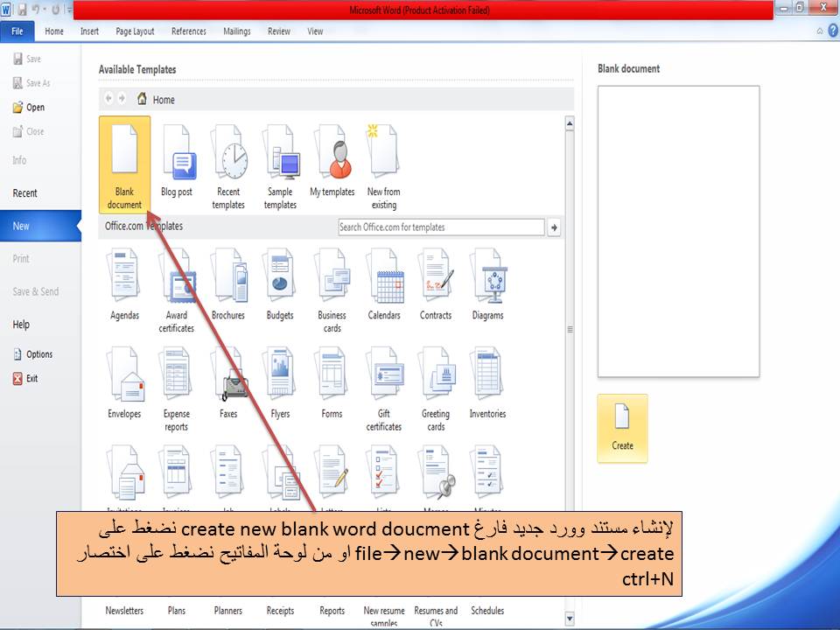Switch to the Review tab
The height and width of the screenshot is (630, 840).
tap(279, 31)
